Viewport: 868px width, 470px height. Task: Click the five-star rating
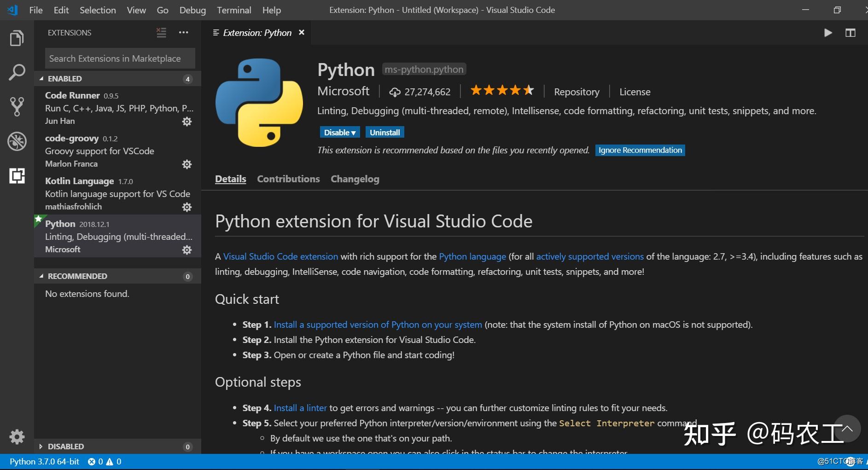502,90
